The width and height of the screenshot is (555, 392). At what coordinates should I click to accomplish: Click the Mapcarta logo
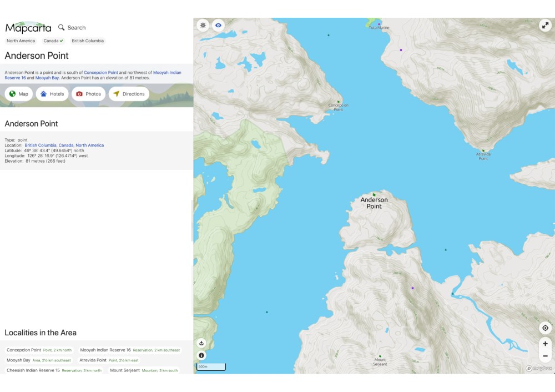coord(28,27)
